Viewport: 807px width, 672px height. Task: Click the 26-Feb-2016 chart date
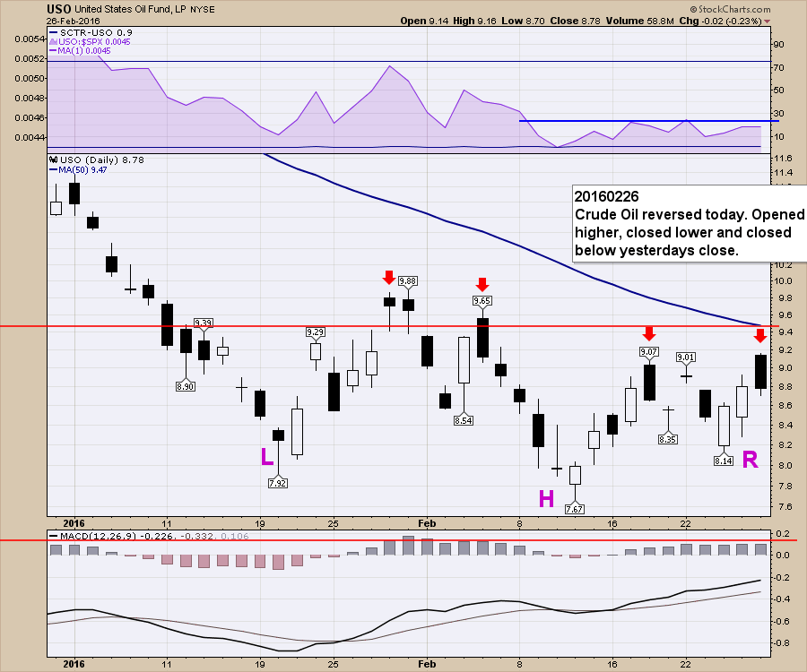74,22
